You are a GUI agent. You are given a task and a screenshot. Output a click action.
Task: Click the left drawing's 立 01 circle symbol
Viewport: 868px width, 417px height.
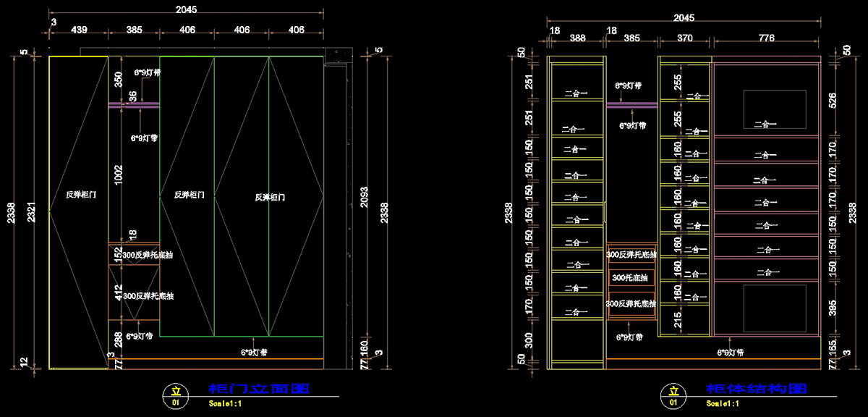click(x=174, y=395)
